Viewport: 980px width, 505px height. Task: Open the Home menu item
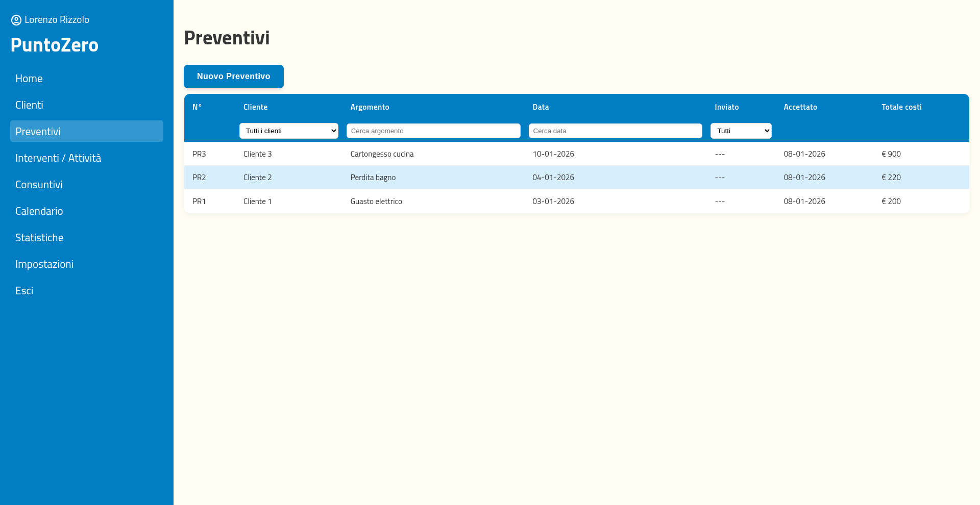click(x=29, y=79)
